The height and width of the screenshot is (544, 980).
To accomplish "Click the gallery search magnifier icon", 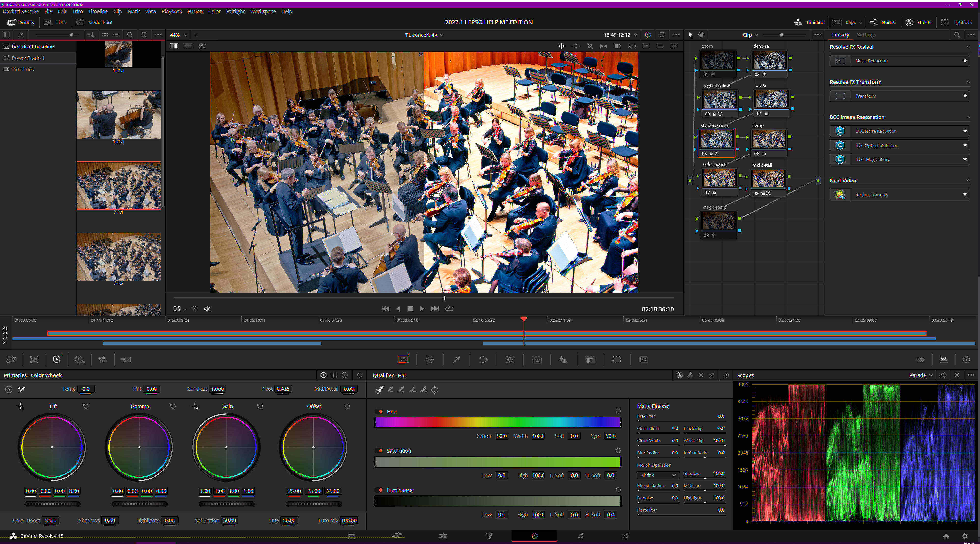I will coord(130,35).
